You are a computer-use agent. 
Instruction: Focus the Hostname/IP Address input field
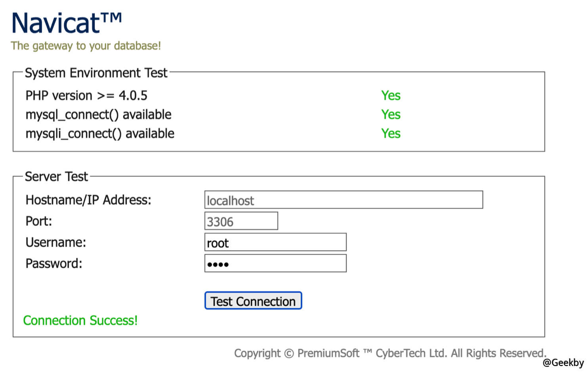pyautogui.click(x=343, y=200)
